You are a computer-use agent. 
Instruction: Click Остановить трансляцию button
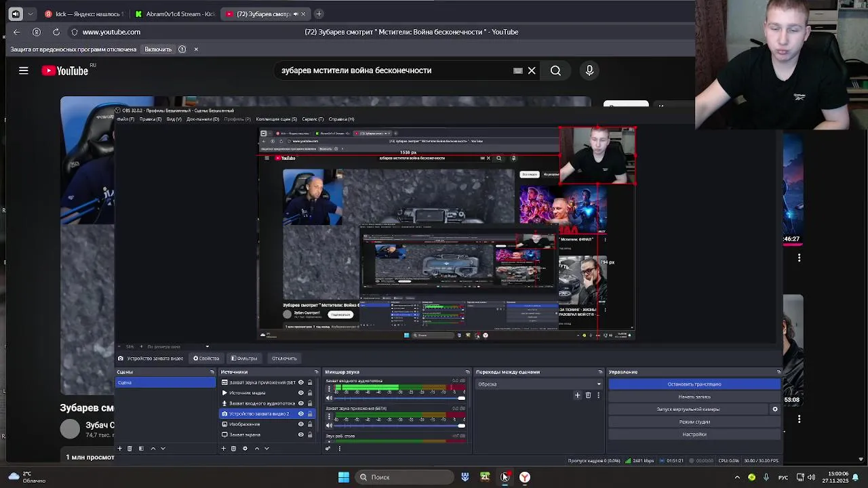[694, 384]
